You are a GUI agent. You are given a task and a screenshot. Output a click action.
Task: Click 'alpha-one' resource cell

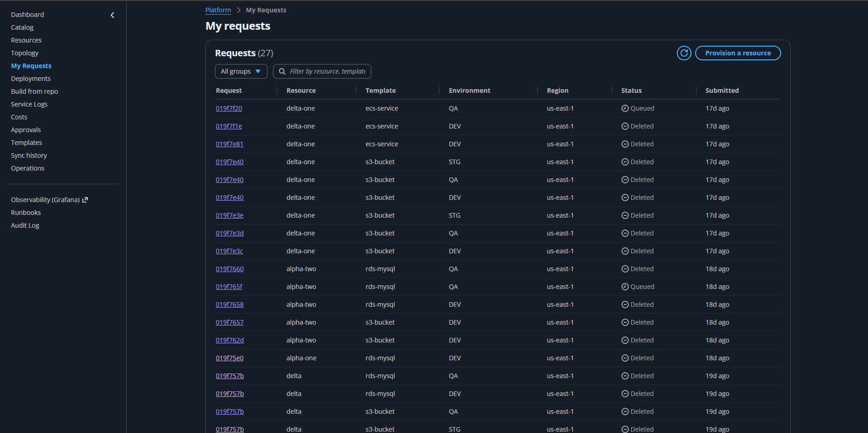pos(301,358)
